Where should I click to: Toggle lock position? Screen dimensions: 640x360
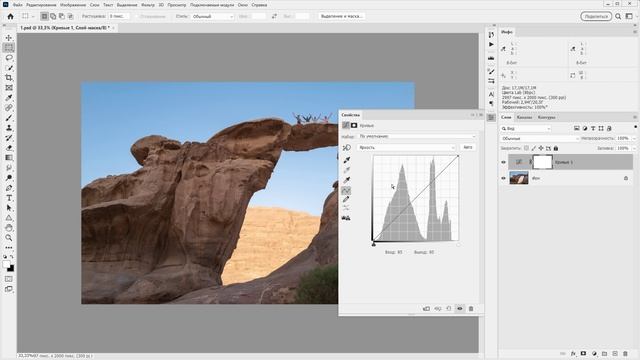coord(541,148)
